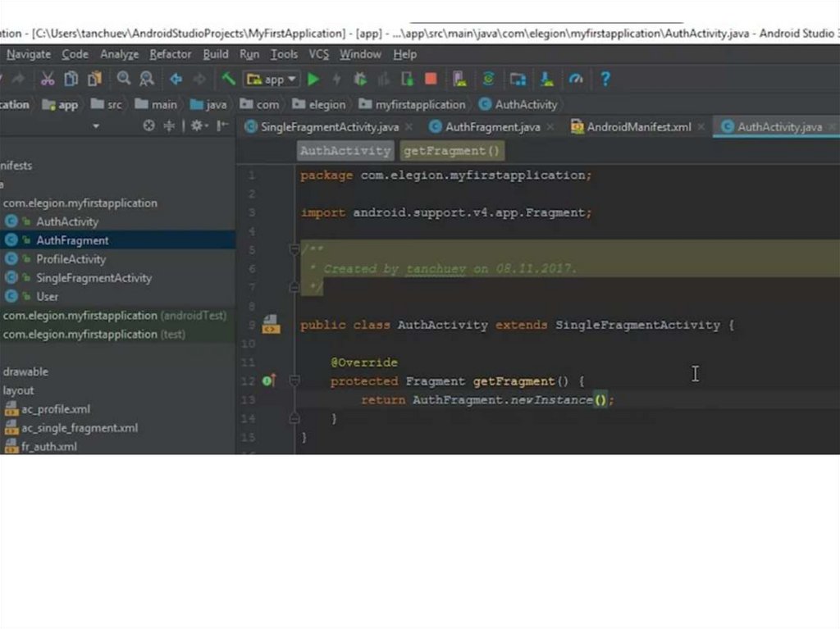The height and width of the screenshot is (629, 840).
Task: Click the Find magnifier icon in toolbar
Action: 123,80
